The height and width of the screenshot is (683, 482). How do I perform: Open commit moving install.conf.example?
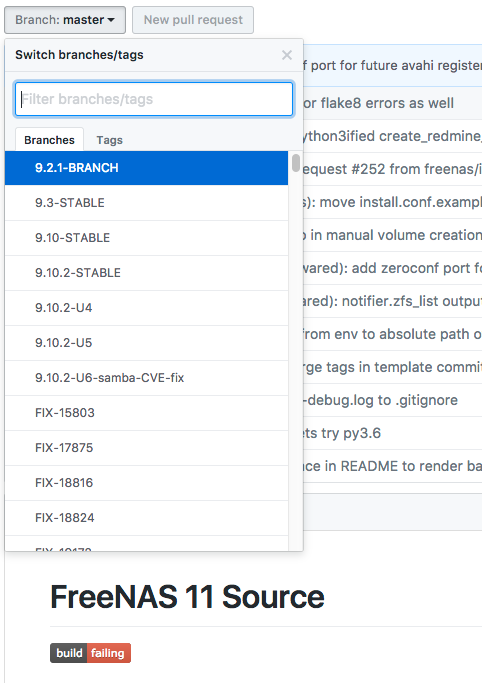click(x=392, y=202)
